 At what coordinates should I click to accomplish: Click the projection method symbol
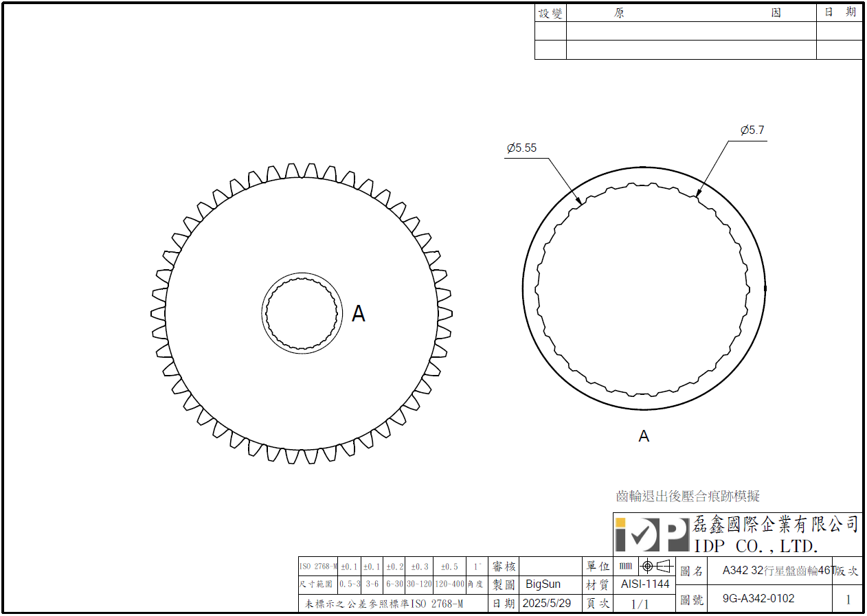[x=655, y=567]
